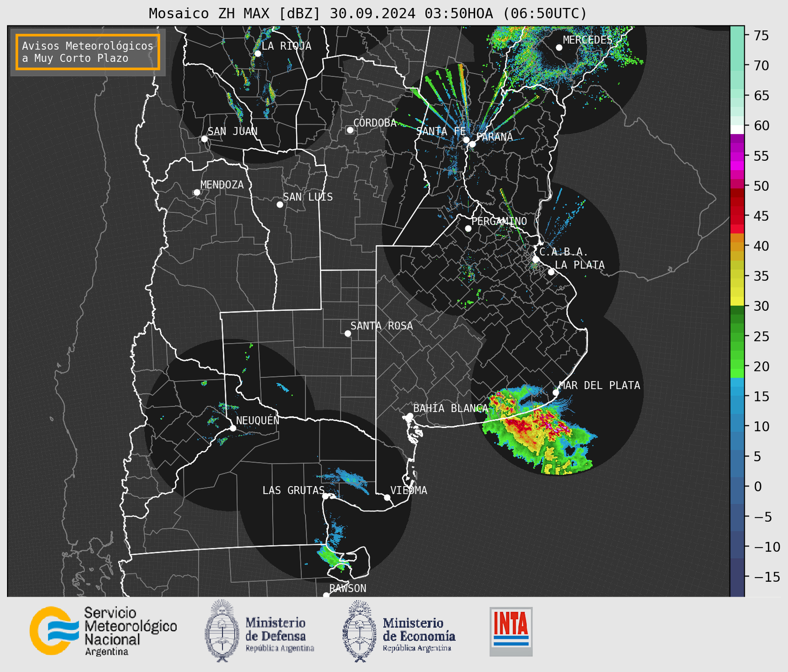Image resolution: width=788 pixels, height=672 pixels.
Task: Click the 30 tick label on the color scale
Action: point(761,306)
